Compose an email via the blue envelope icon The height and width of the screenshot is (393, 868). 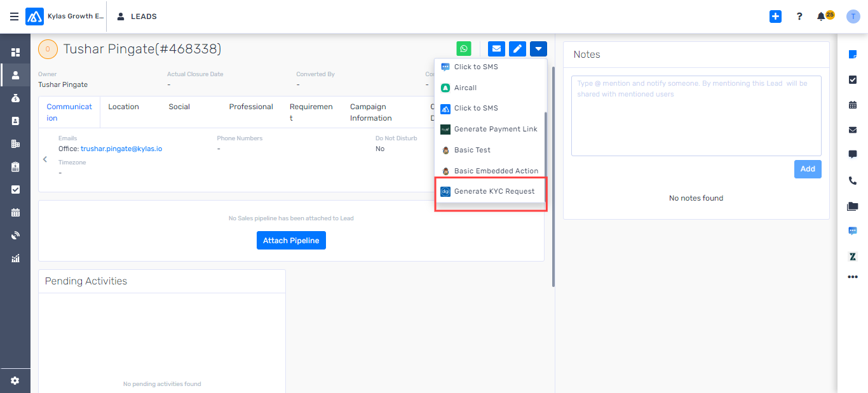(496, 48)
